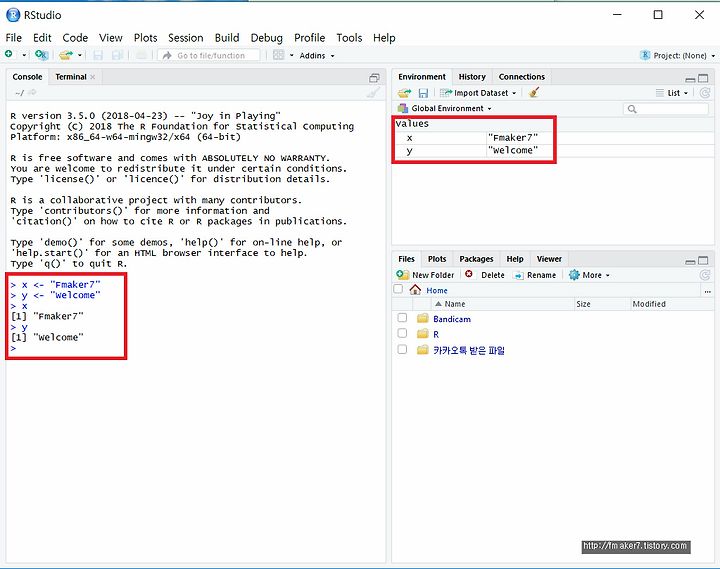
Task: Open the Import Dataset dropdown
Action: [478, 93]
